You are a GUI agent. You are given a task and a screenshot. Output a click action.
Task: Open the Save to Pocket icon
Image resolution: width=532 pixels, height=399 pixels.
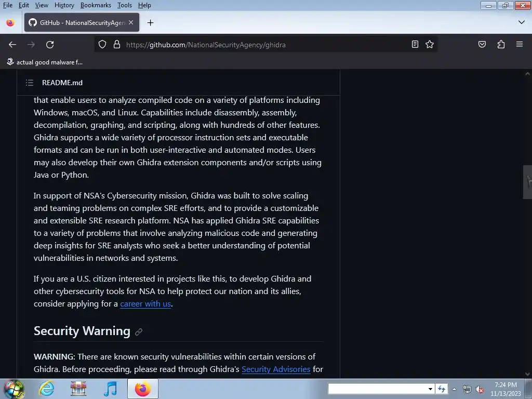pyautogui.click(x=482, y=45)
